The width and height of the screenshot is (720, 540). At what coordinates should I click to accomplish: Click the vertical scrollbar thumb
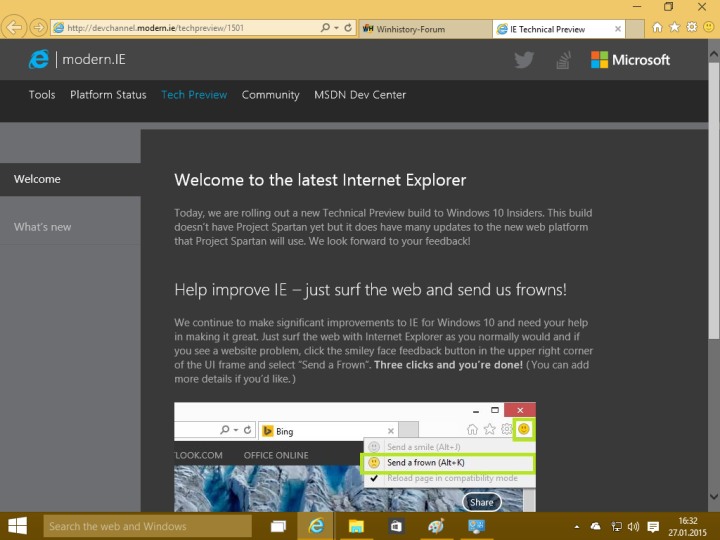click(714, 201)
